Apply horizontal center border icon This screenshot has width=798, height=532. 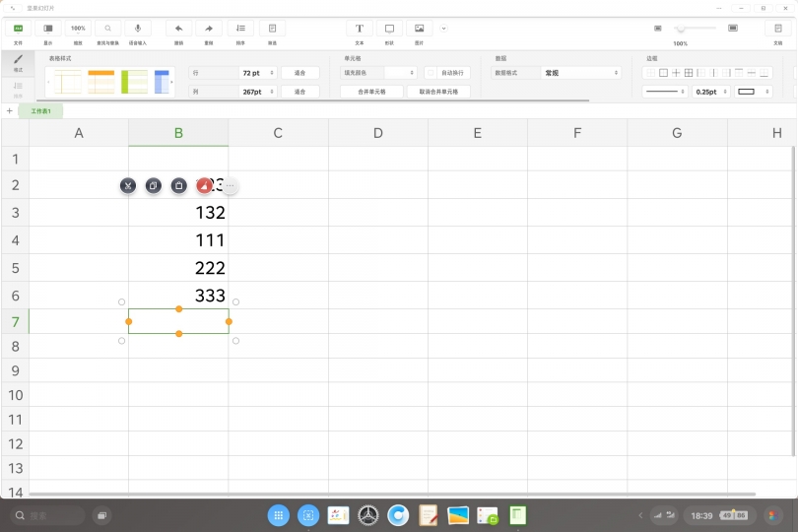(x=751, y=73)
